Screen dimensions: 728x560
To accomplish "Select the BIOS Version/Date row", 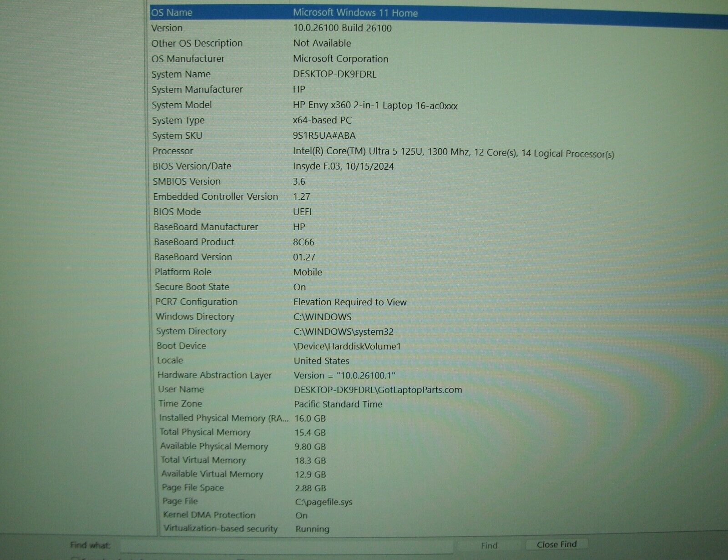I will [192, 166].
